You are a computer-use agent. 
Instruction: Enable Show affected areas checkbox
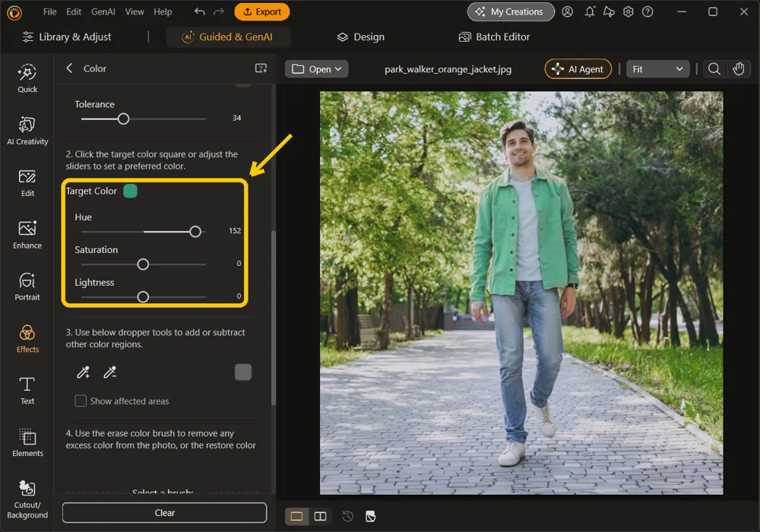click(81, 401)
